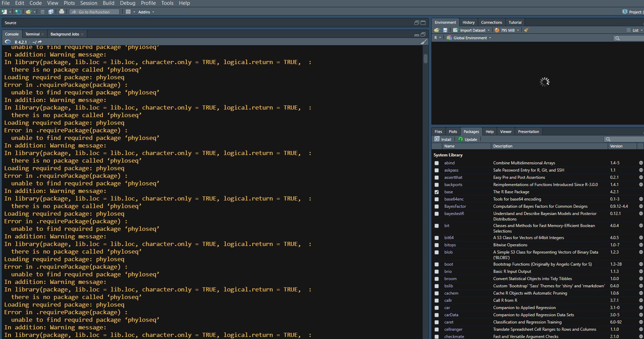Expand the Global Environment dropdown
644x339 pixels.
pos(470,38)
